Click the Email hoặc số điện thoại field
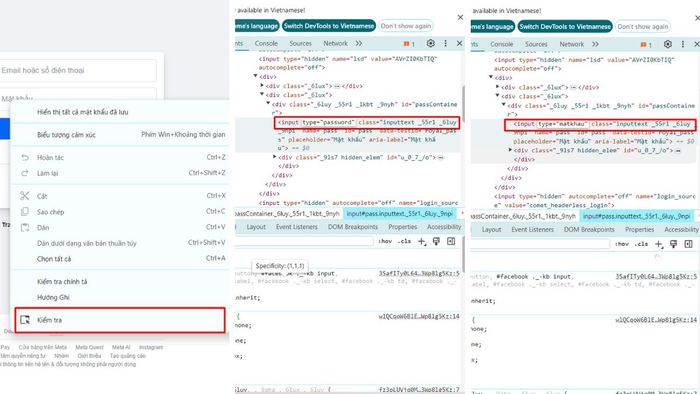This screenshot has width=700, height=394. (78, 70)
